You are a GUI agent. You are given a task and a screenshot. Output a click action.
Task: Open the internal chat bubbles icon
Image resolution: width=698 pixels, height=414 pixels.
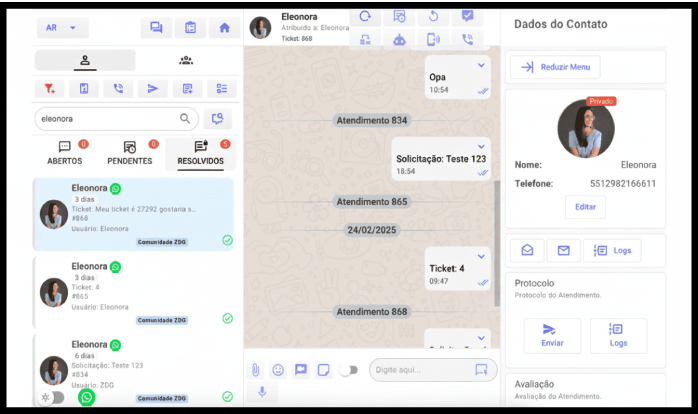click(x=155, y=28)
